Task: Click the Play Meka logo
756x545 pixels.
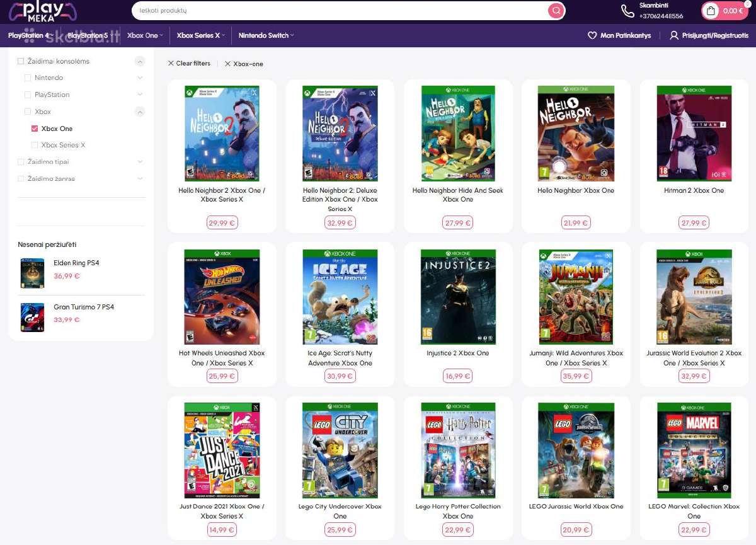Action: [x=43, y=11]
